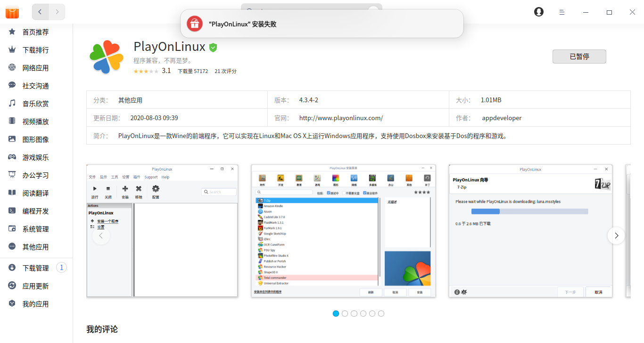Click the rating score 3.1

(166, 71)
